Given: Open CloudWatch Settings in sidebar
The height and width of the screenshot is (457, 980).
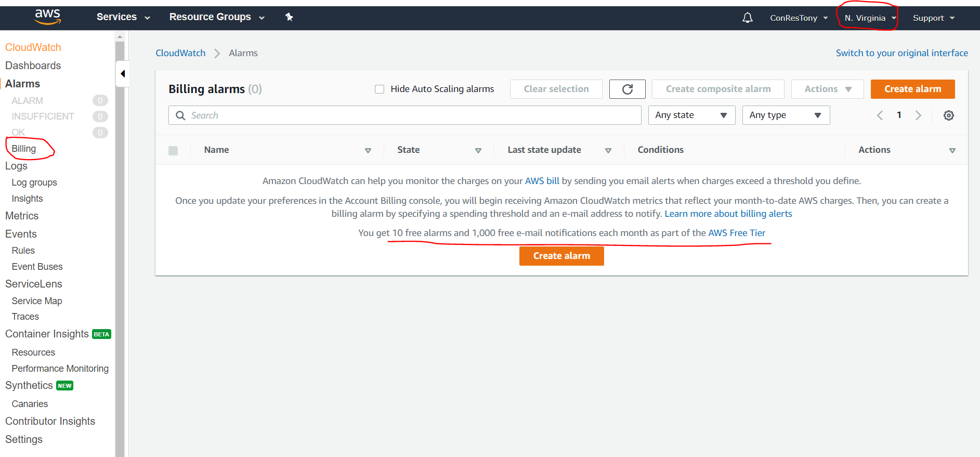Looking at the screenshot, I should coord(24,439).
